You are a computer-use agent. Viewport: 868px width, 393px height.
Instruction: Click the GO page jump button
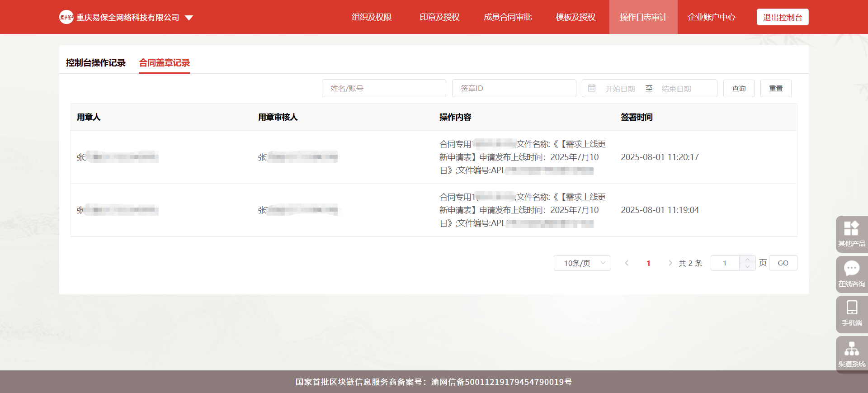[x=783, y=263]
